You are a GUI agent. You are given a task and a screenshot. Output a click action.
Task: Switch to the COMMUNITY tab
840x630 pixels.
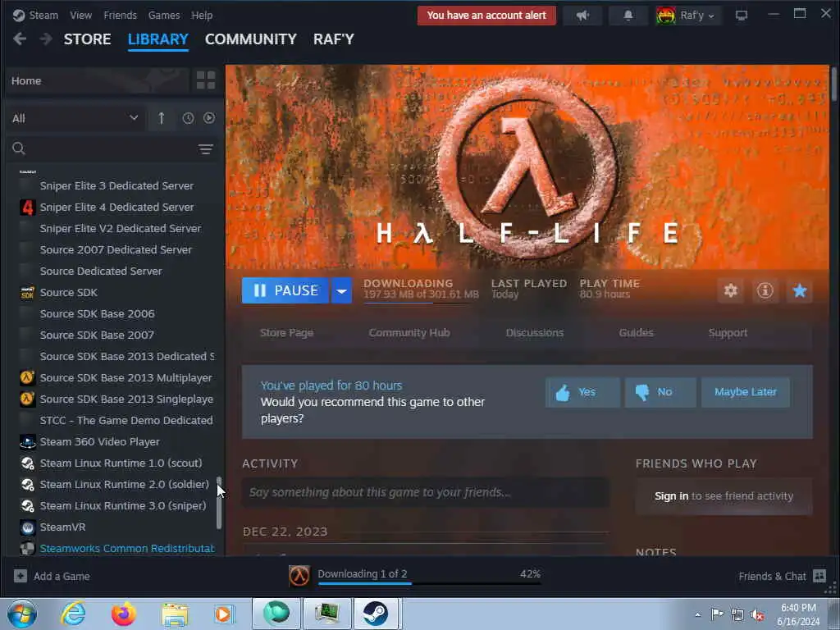(x=251, y=39)
